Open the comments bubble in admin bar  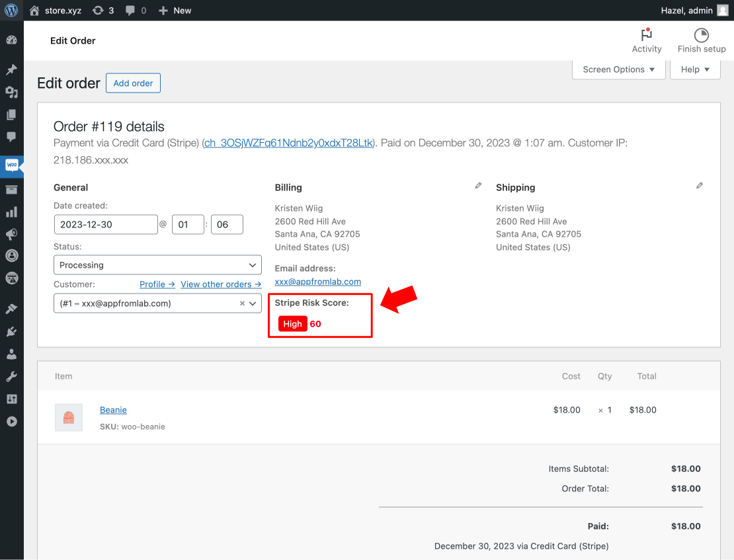click(136, 11)
